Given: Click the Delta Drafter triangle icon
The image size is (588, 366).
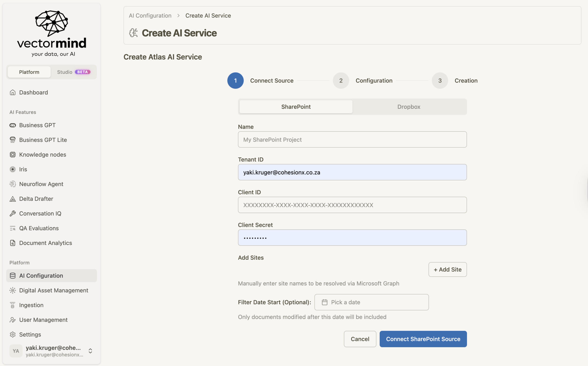Looking at the screenshot, I should 13,199.
